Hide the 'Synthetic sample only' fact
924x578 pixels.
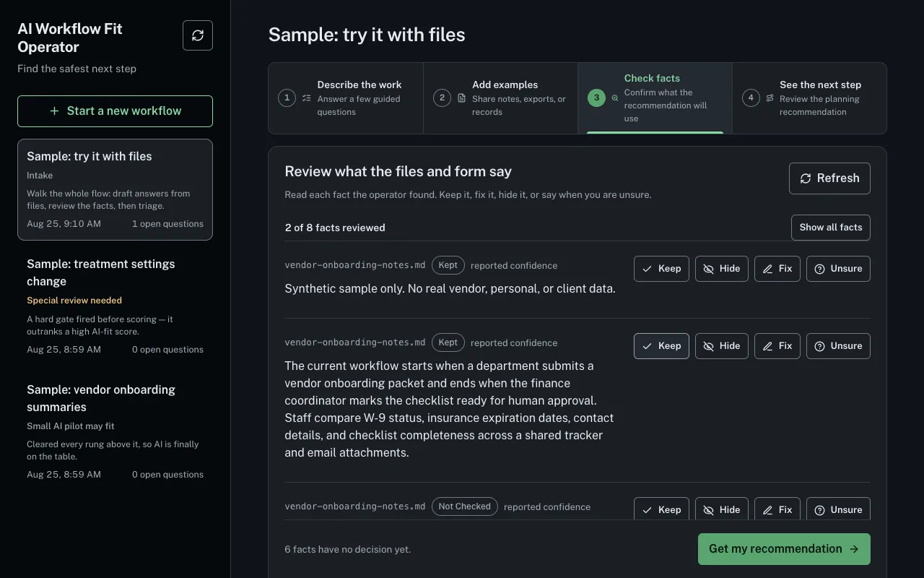[722, 269]
